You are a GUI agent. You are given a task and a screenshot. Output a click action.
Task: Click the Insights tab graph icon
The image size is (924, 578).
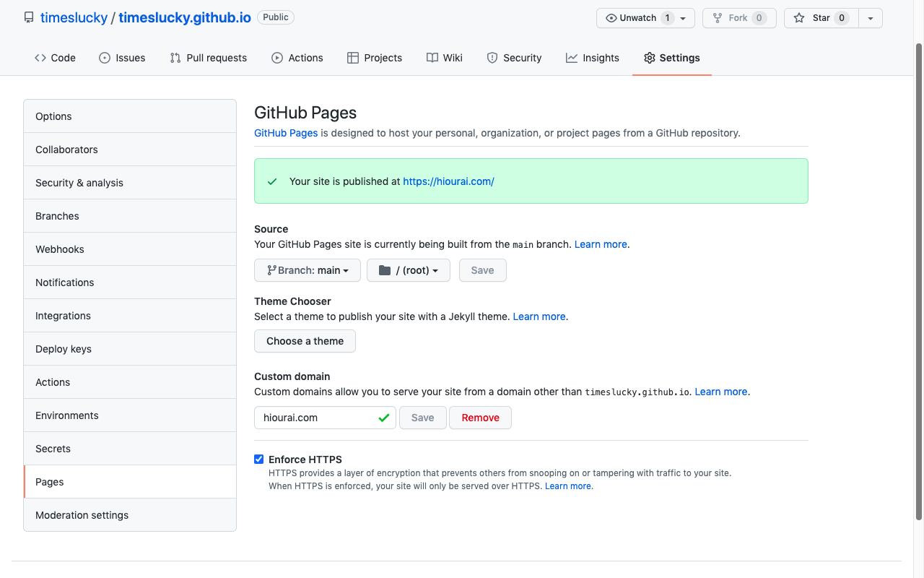tap(572, 58)
